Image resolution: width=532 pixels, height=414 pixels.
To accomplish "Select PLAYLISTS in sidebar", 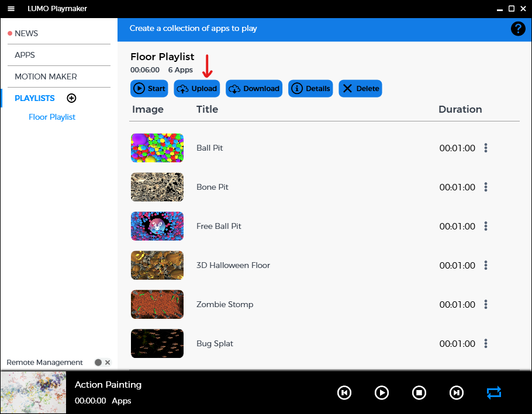I will point(34,98).
